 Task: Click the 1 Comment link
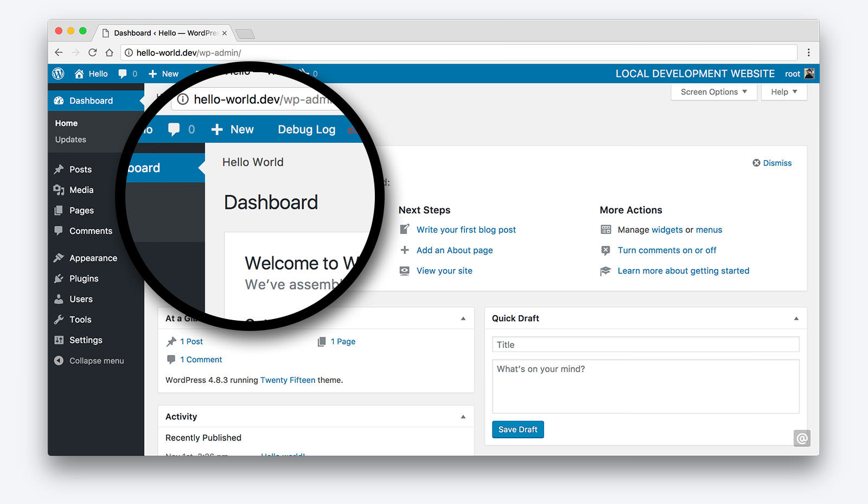201,359
